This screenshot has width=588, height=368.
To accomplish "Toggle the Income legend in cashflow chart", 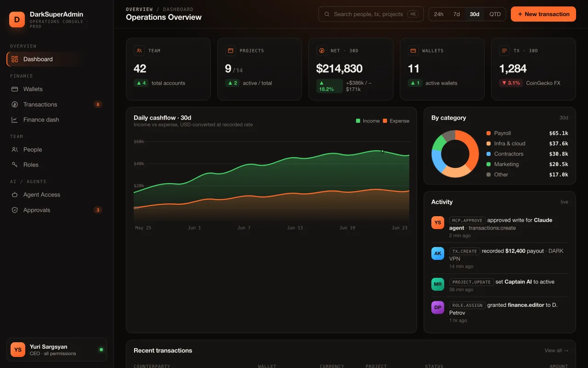I will click(x=368, y=121).
